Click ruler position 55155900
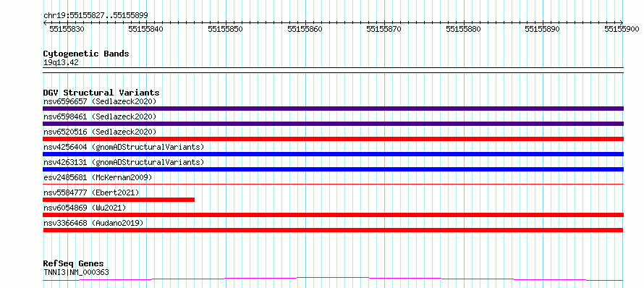 pos(622,29)
